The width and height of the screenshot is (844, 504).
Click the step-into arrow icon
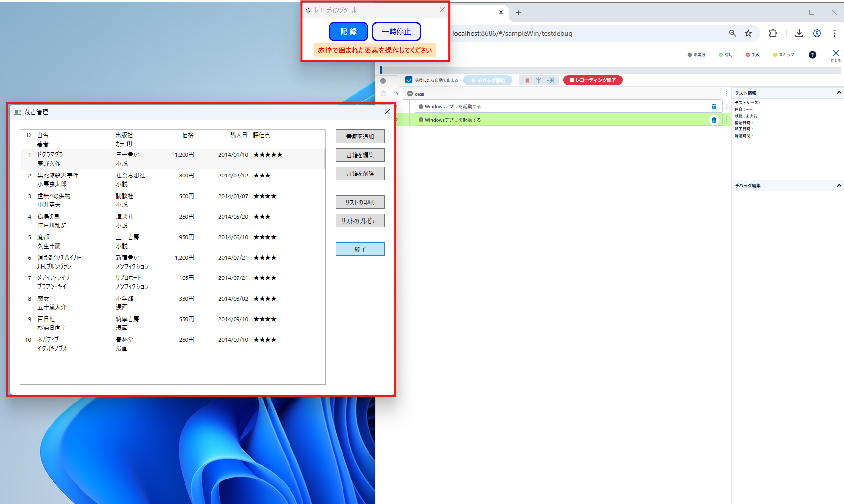(x=539, y=80)
